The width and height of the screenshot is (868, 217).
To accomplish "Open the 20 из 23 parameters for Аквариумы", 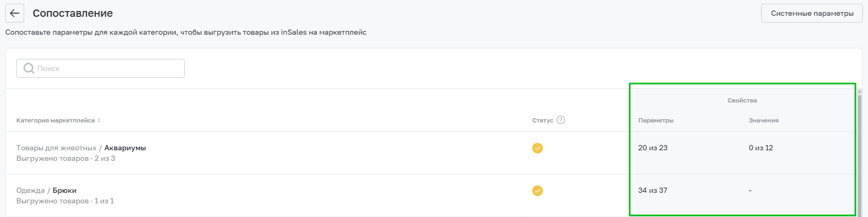I will pyautogui.click(x=652, y=148).
